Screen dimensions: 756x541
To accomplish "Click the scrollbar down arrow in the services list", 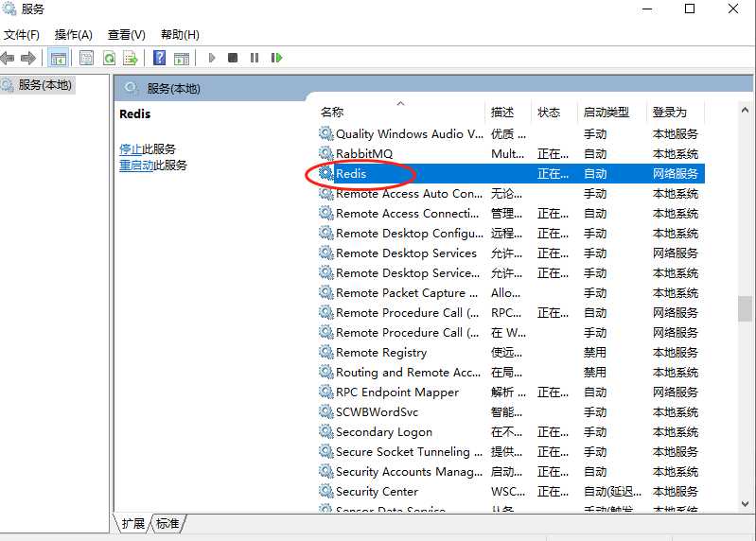I will click(x=745, y=504).
